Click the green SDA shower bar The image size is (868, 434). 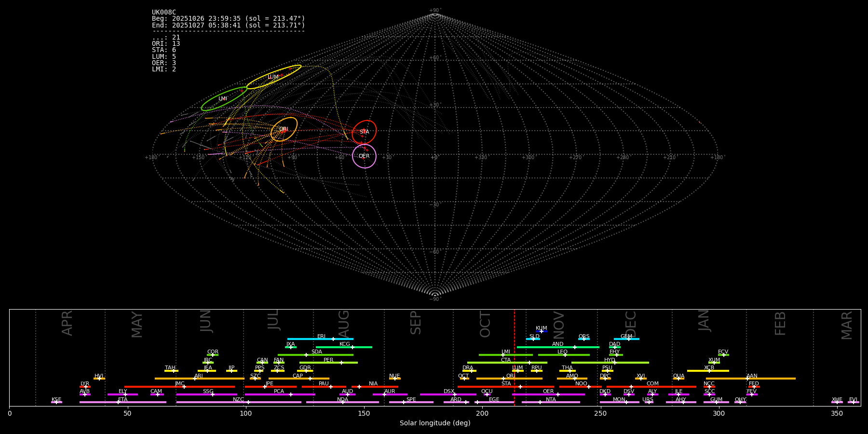coord(315,355)
